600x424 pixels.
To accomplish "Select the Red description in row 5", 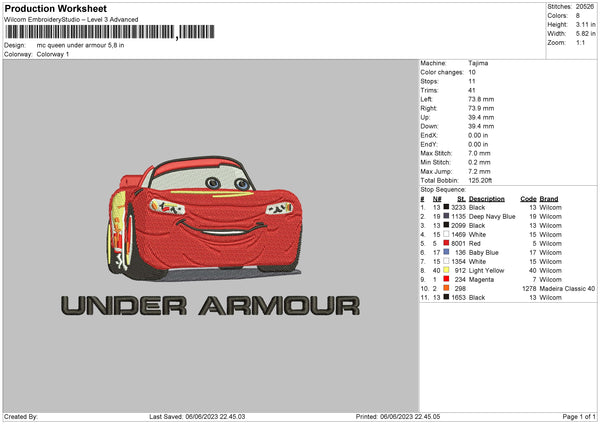I will coord(474,243).
